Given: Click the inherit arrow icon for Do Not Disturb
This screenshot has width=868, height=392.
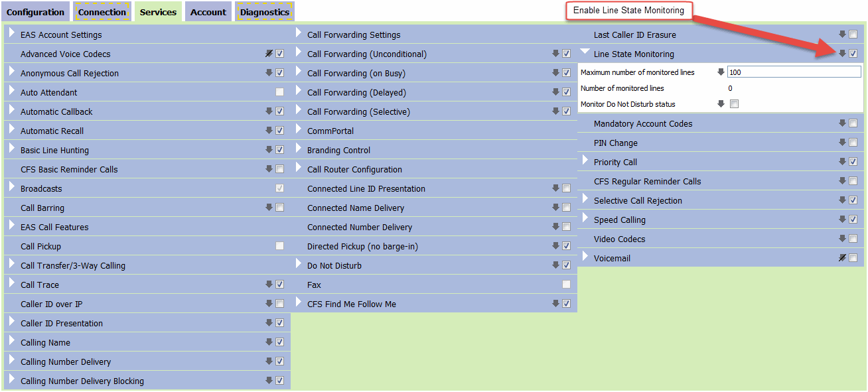Looking at the screenshot, I should pos(556,265).
